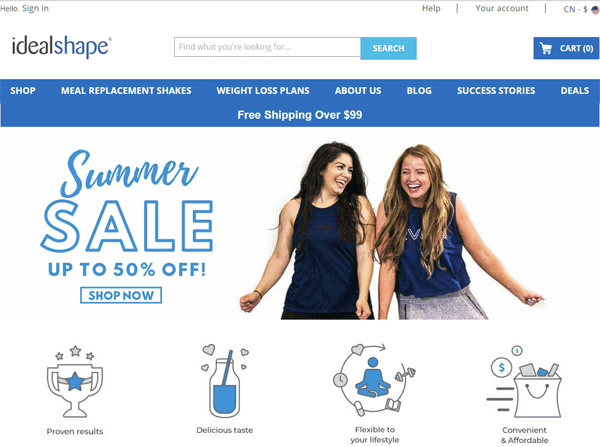600x447 pixels.
Task: Open the DEALS menu item
Action: (575, 91)
